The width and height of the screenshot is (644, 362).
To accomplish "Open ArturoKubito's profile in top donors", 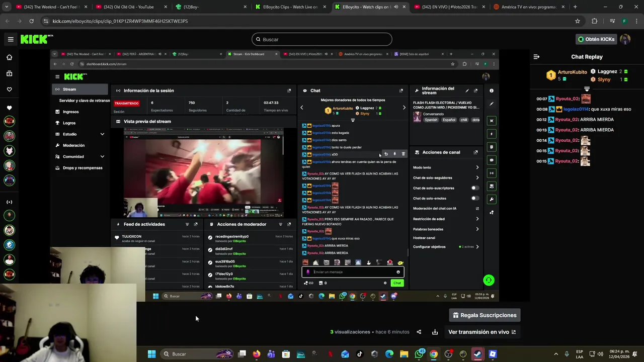I will pyautogui.click(x=572, y=72).
